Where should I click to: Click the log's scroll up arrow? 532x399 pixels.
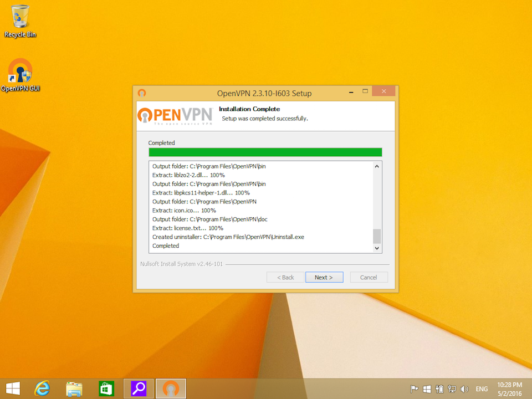pos(377,166)
